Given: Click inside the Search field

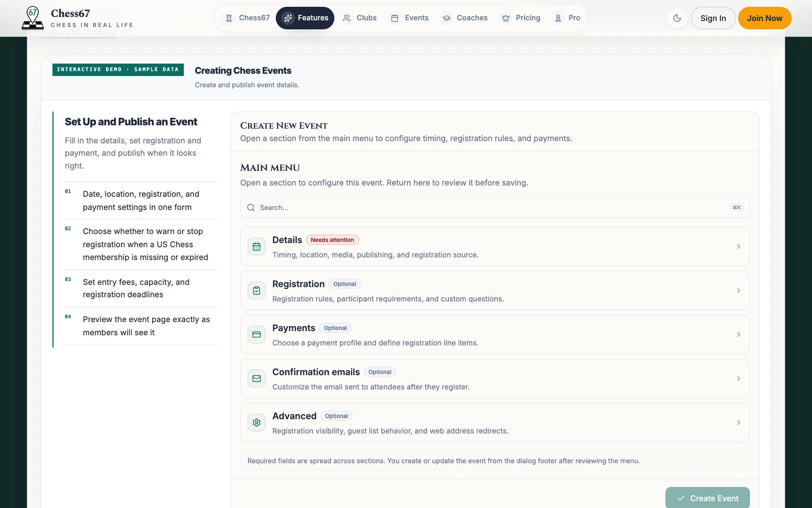Looking at the screenshot, I should [x=495, y=207].
